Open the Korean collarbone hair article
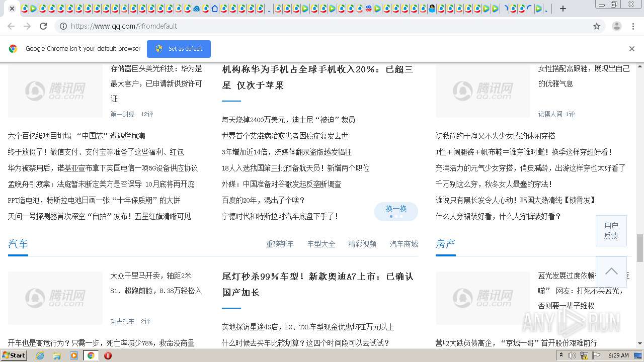644x362 pixels. tap(515, 200)
